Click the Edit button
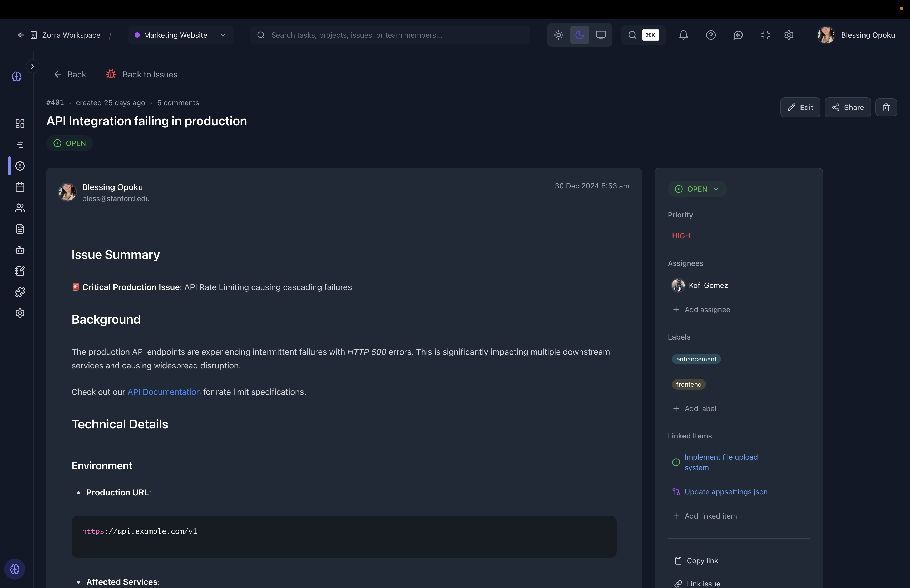The image size is (910, 588). [800, 107]
